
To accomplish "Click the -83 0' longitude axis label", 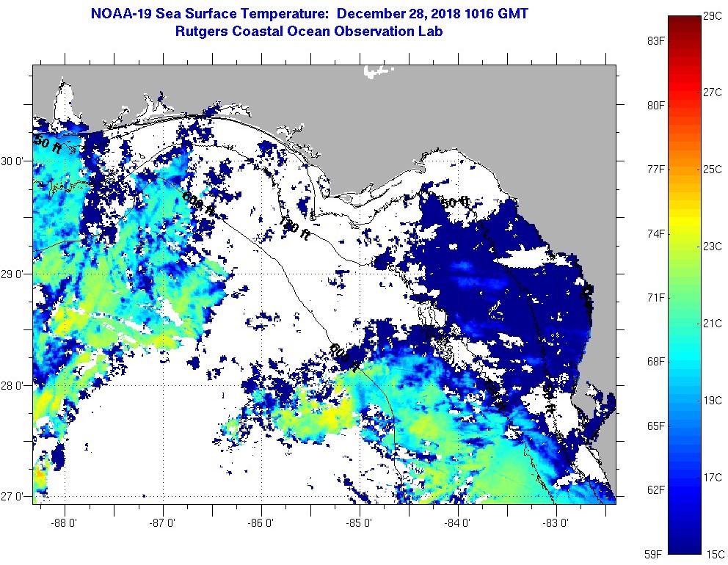I will click(556, 523).
